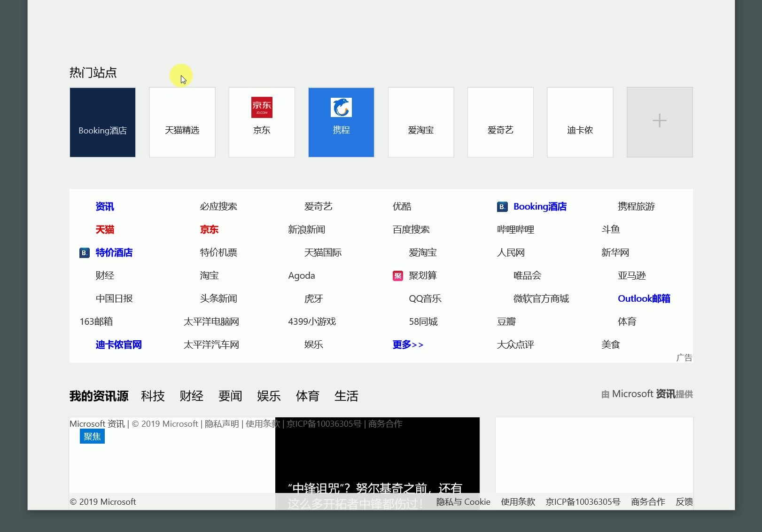
Task: Open 亚马逊 link
Action: [x=632, y=275]
